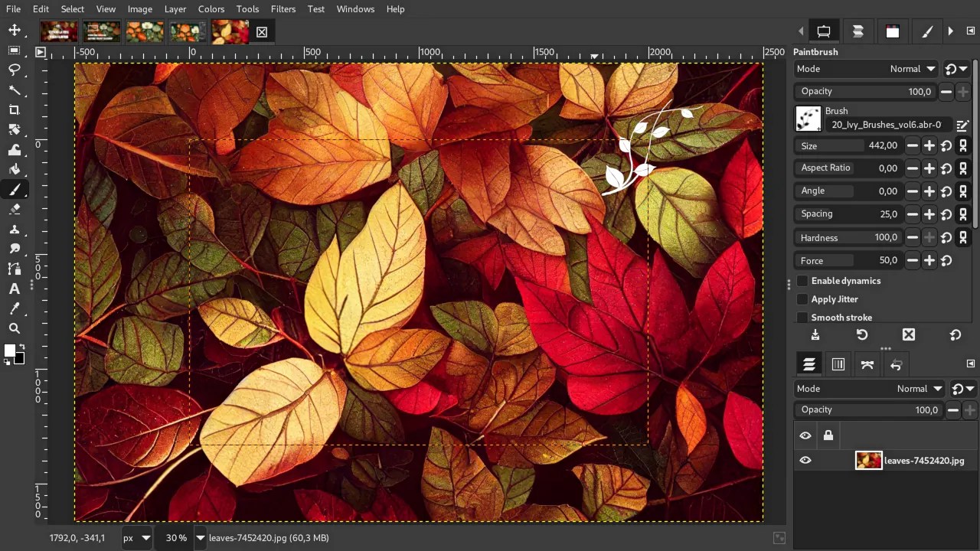Image resolution: width=980 pixels, height=551 pixels.
Task: Select the Zoom tool
Action: click(15, 328)
